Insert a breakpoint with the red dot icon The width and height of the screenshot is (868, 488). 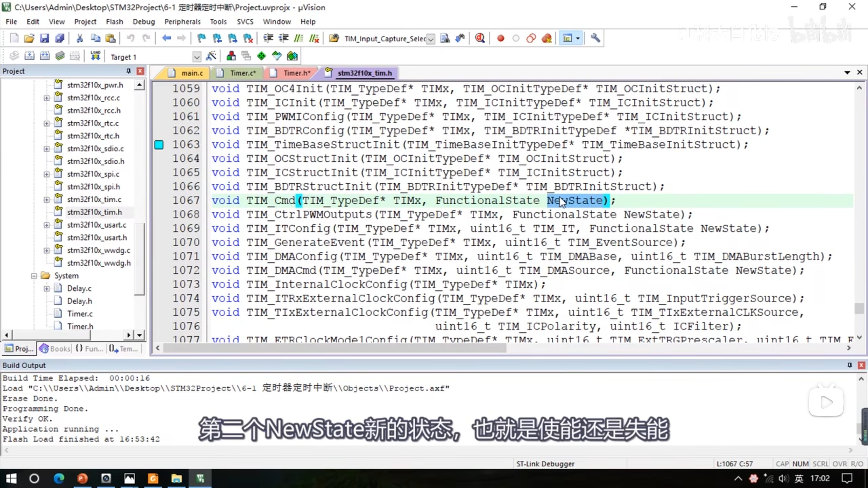(500, 38)
